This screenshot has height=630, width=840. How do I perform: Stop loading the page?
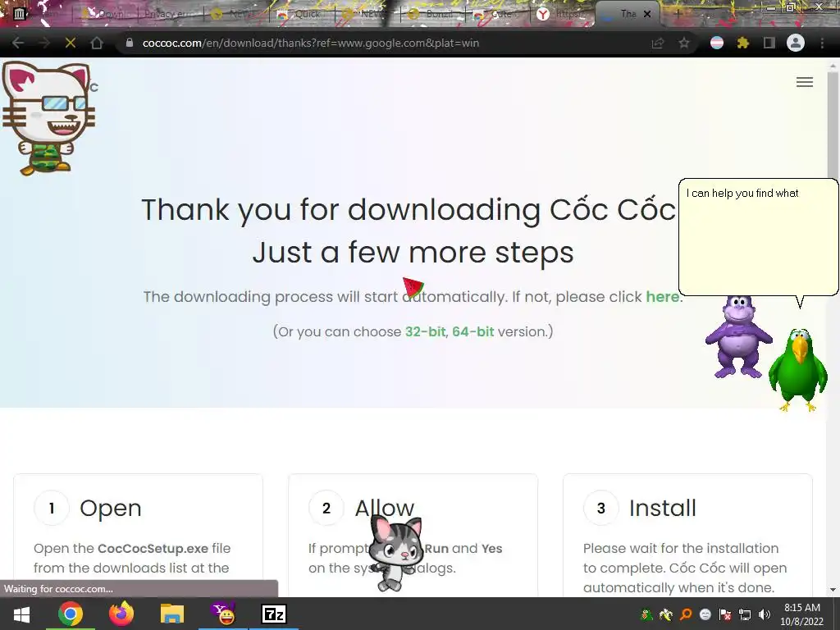tap(71, 43)
